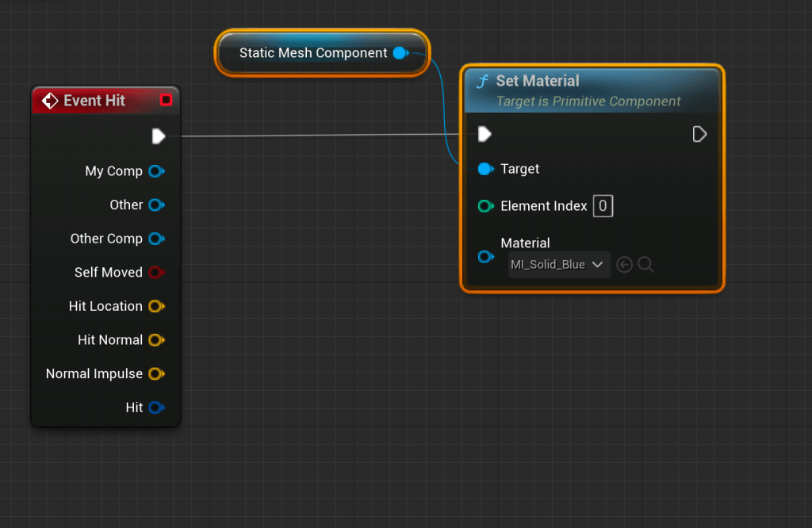This screenshot has width=812, height=528.
Task: Click the Target input pin
Action: pyautogui.click(x=485, y=169)
